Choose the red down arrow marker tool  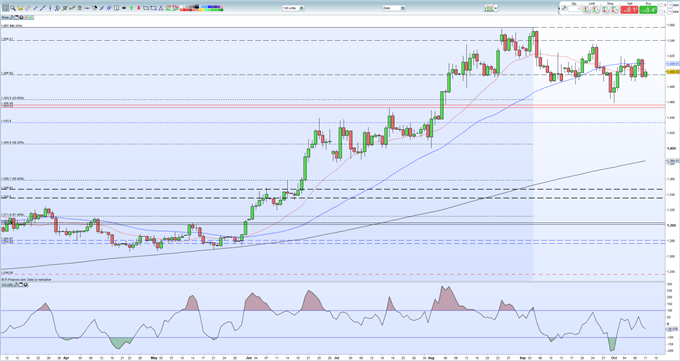[x=139, y=8]
